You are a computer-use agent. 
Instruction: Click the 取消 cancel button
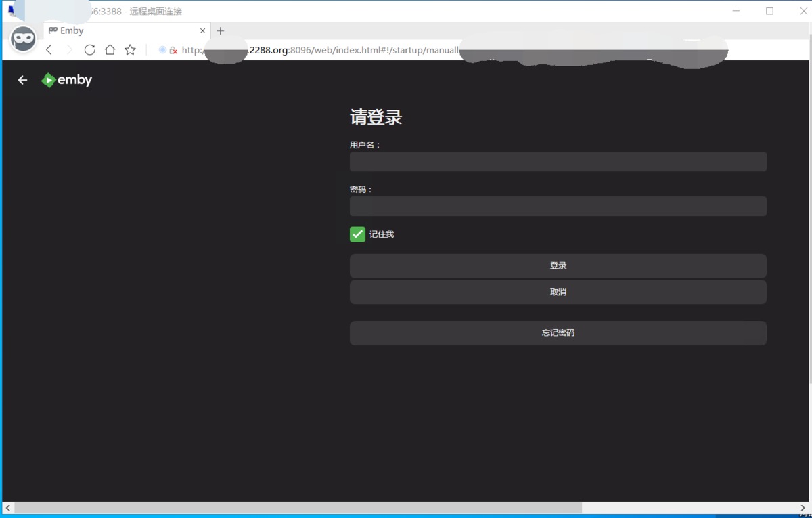click(x=558, y=293)
